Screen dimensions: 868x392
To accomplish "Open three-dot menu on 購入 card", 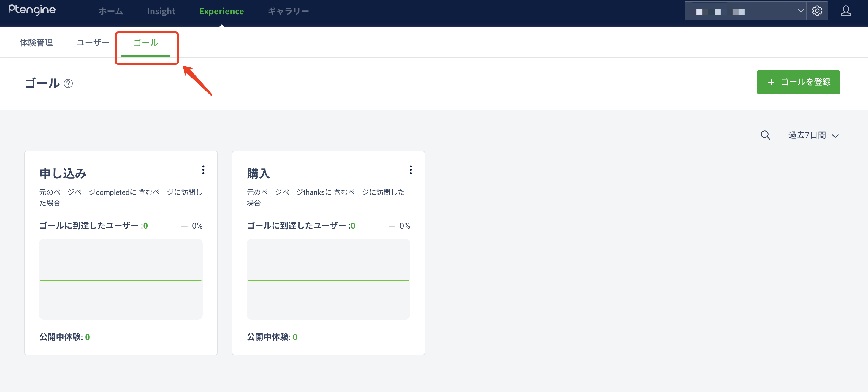I will pyautogui.click(x=411, y=170).
